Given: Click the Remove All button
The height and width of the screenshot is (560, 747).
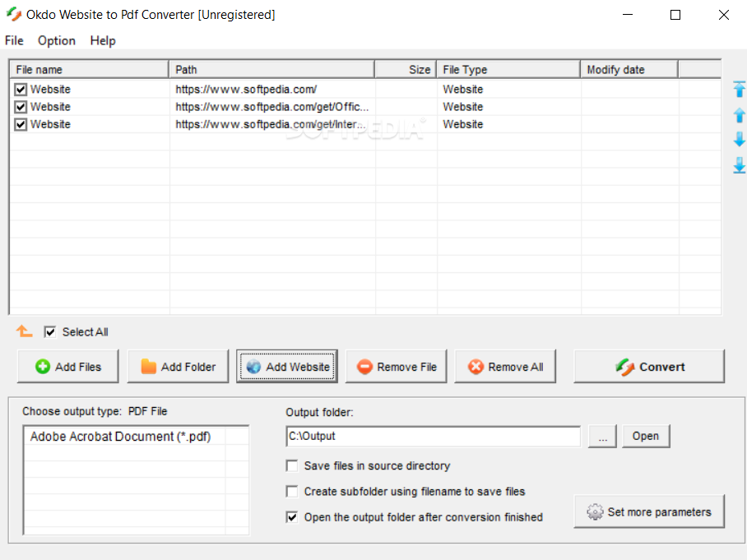Looking at the screenshot, I should (x=505, y=367).
